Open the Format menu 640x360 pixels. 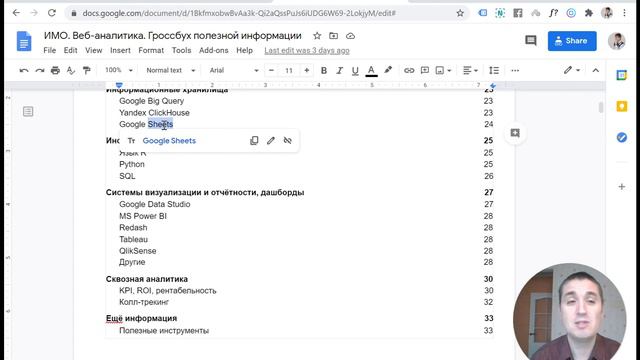click(151, 51)
